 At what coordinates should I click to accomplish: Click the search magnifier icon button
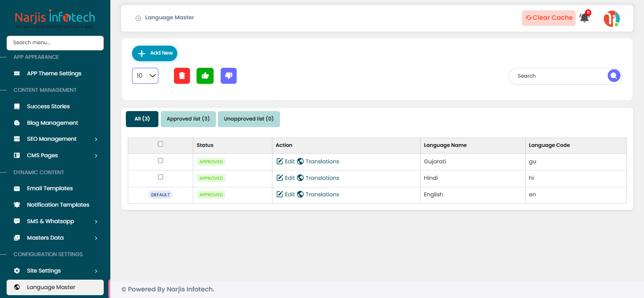[614, 76]
